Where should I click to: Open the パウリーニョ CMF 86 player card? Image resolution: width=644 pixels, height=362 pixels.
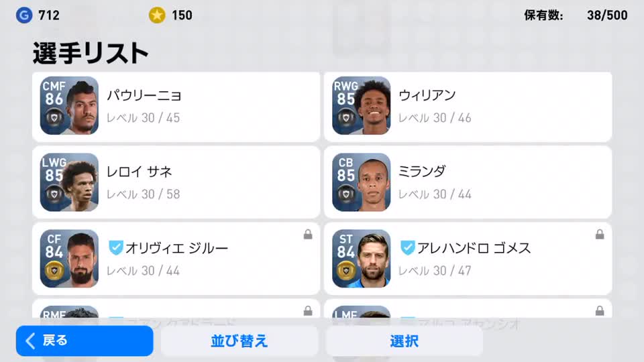coord(176,107)
